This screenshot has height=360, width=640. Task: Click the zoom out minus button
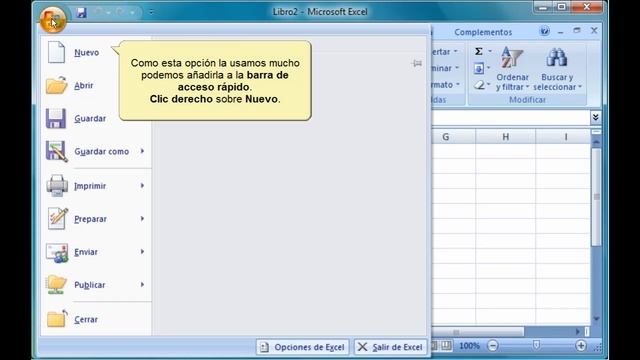click(493, 346)
